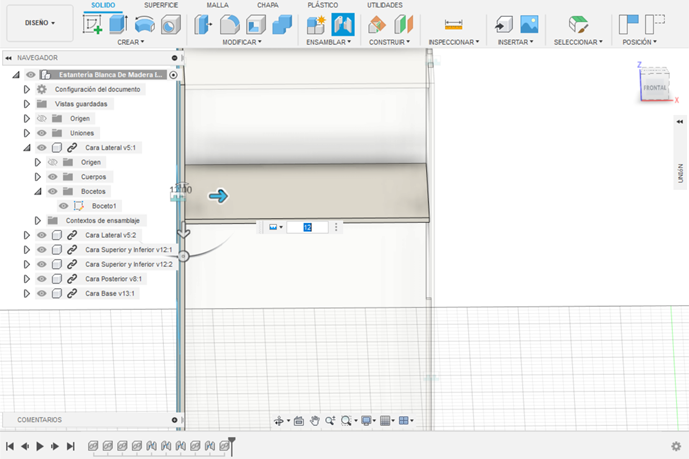Open the DISEÑO workspace dropdown
Viewport: 689px width, 459px height.
tap(39, 22)
